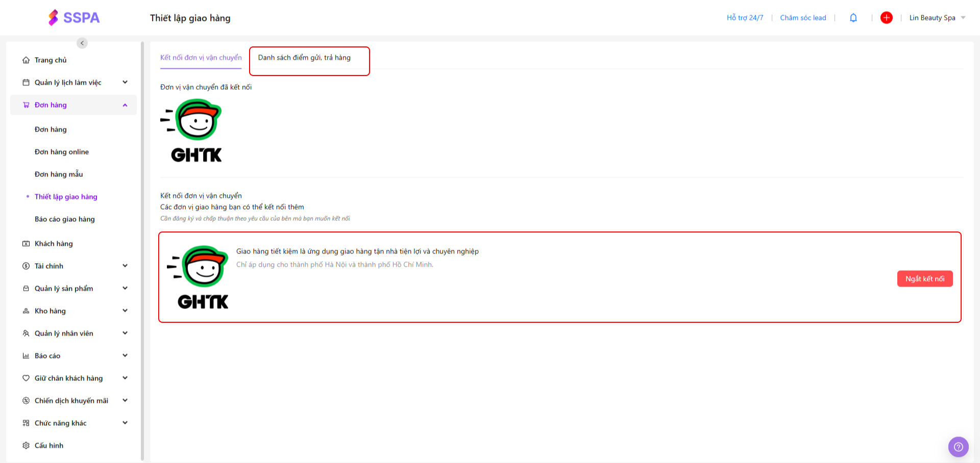
Task: Open Báo cáo giao hàng submenu item
Action: (x=65, y=219)
